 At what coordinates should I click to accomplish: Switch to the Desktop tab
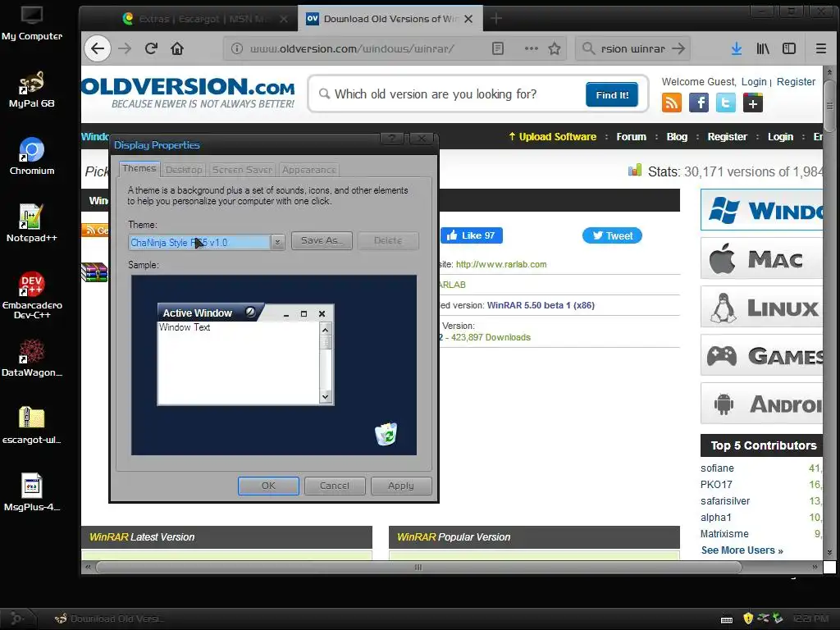pyautogui.click(x=184, y=170)
